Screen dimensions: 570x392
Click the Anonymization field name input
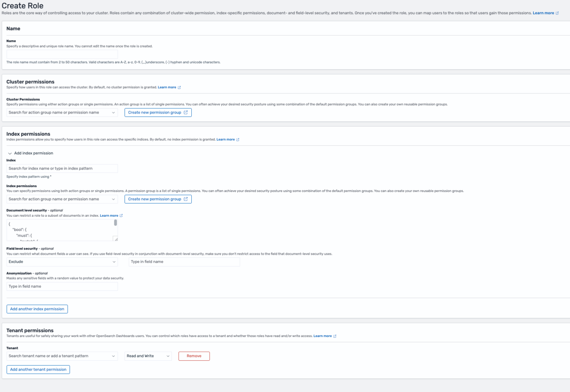[x=62, y=287]
